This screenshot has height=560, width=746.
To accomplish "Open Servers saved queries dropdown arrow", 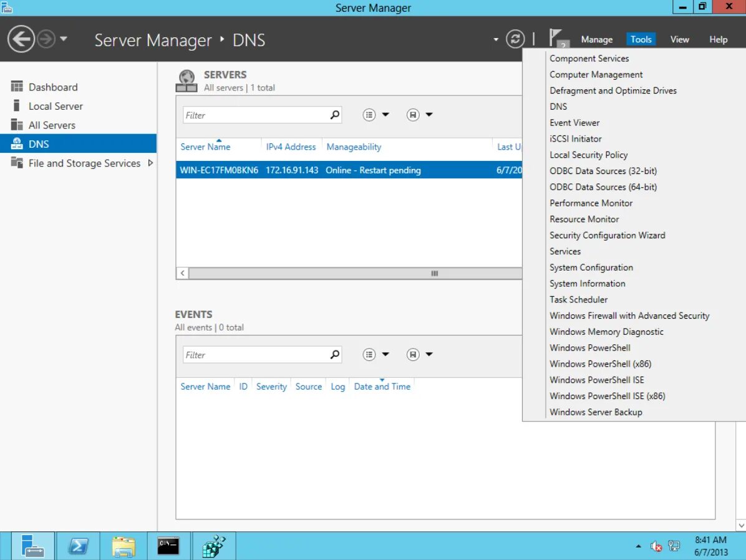I will pyautogui.click(x=429, y=115).
